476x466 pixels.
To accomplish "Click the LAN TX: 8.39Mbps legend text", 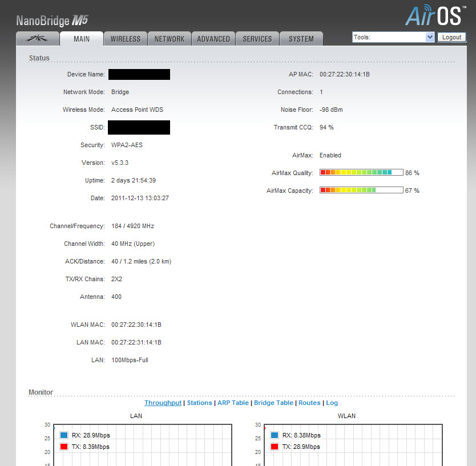I will point(91,447).
